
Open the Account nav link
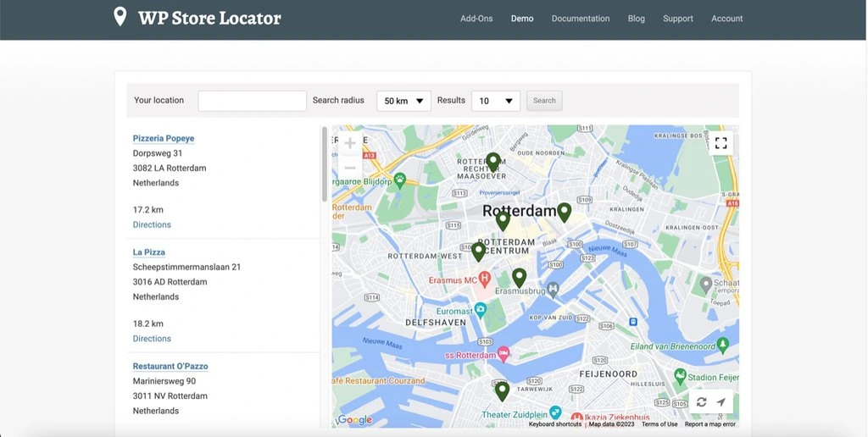(x=726, y=19)
